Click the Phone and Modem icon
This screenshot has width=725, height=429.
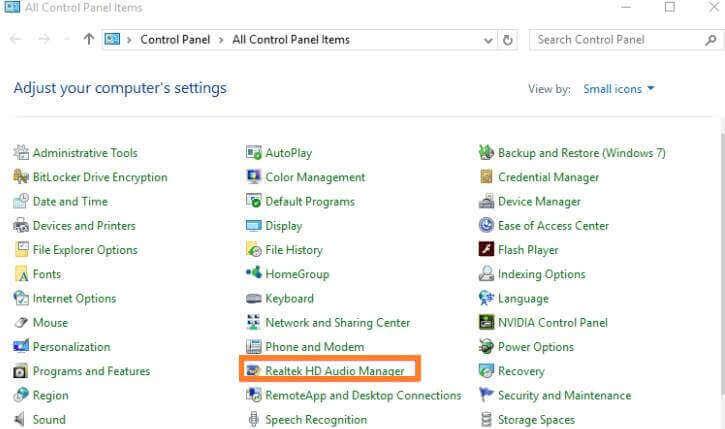[254, 347]
